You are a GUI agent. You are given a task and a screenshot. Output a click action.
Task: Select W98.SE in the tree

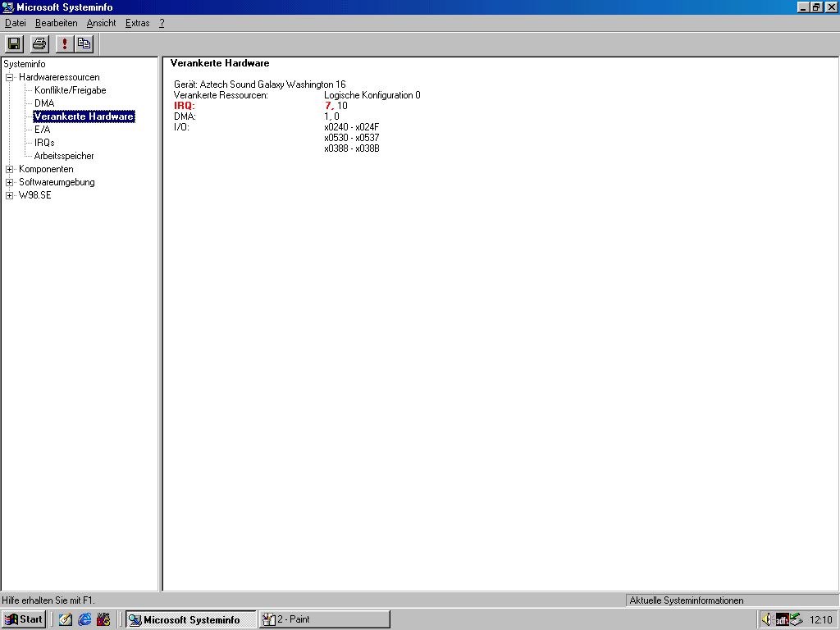click(x=35, y=195)
